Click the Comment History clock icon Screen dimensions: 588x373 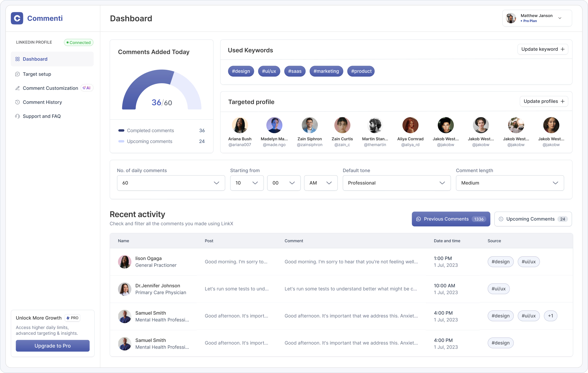point(18,102)
